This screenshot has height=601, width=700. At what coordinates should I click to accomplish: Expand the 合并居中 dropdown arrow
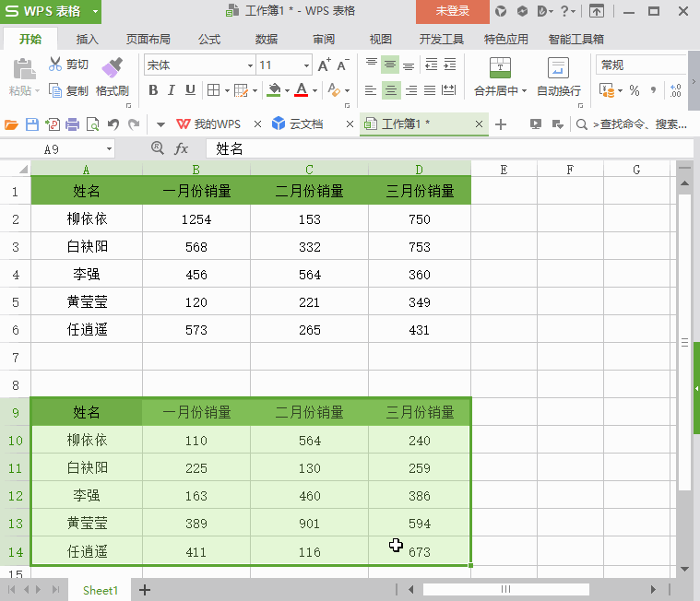point(524,91)
